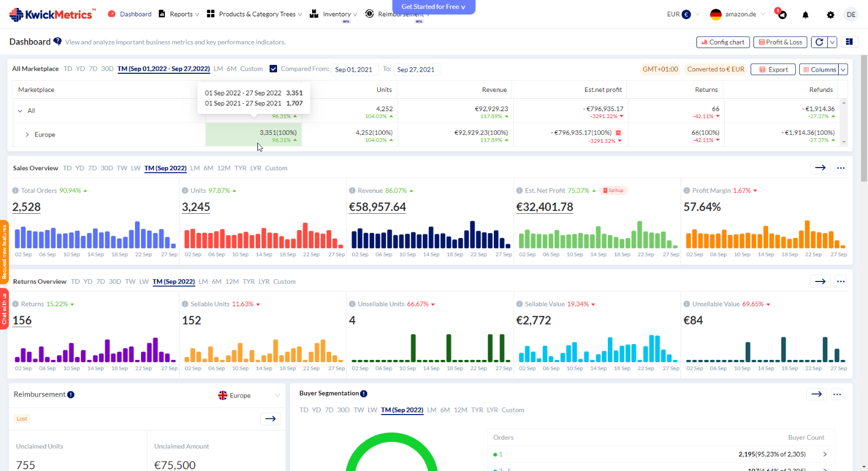Click the Reimbursement info icon
The width and height of the screenshot is (868, 471).
point(71,394)
